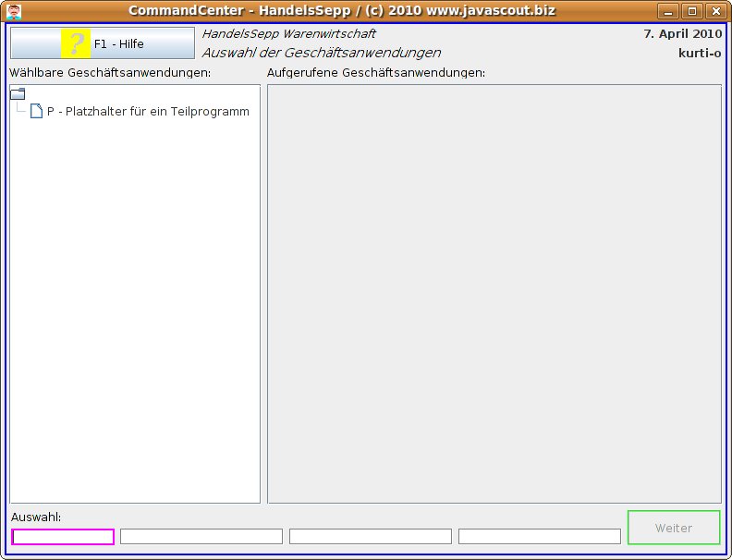Select the root folder icon in tree
Image resolution: width=732 pixels, height=560 pixels.
pos(18,93)
